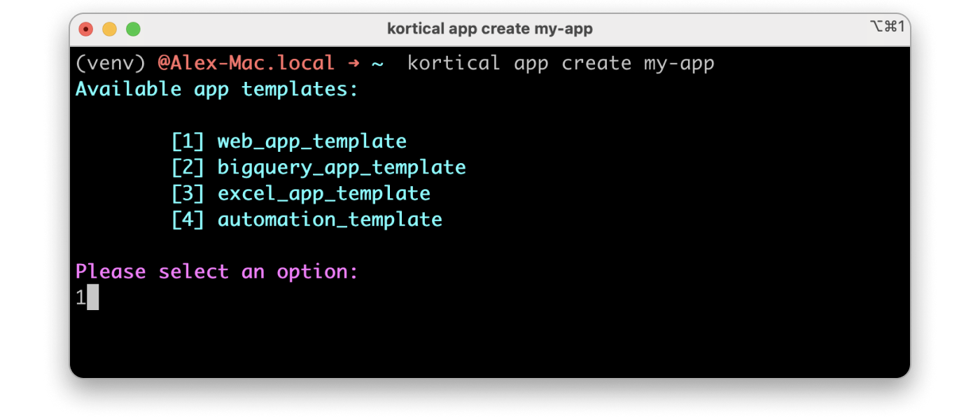
Task: Click the blinking terminal cursor
Action: (93, 297)
